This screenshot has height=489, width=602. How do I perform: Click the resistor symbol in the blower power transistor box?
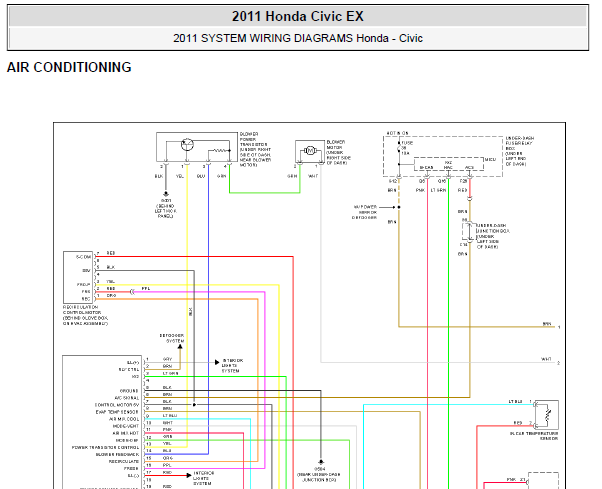tap(221, 150)
